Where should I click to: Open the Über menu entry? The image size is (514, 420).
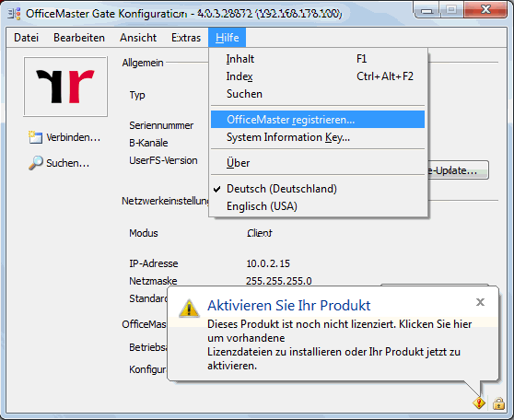point(318,163)
